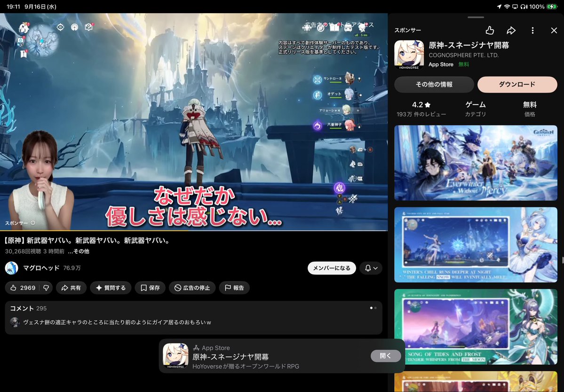This screenshot has height=392, width=564.
Task: Open the Winter's Chill Runs Deeper screenshot
Action: (x=476, y=245)
